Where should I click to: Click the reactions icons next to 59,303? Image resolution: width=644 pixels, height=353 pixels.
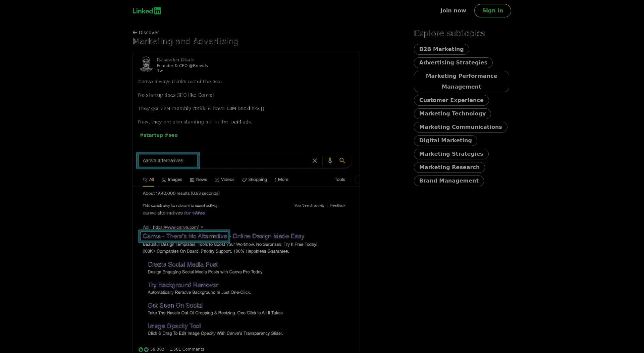click(144, 350)
